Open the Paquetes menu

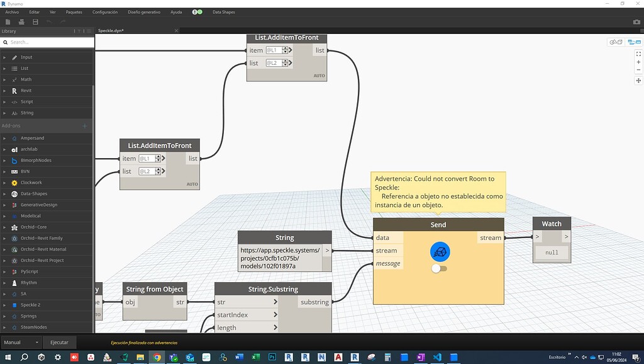coord(74,12)
